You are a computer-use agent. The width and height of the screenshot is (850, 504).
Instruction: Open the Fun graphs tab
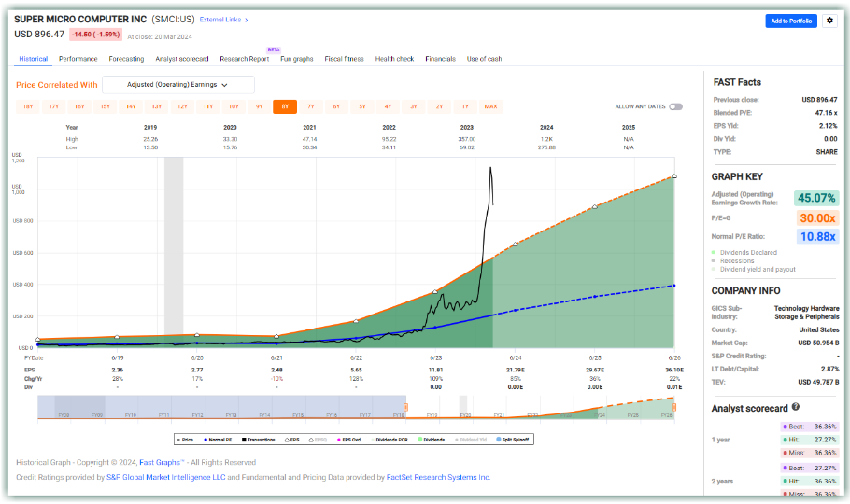[x=295, y=59]
